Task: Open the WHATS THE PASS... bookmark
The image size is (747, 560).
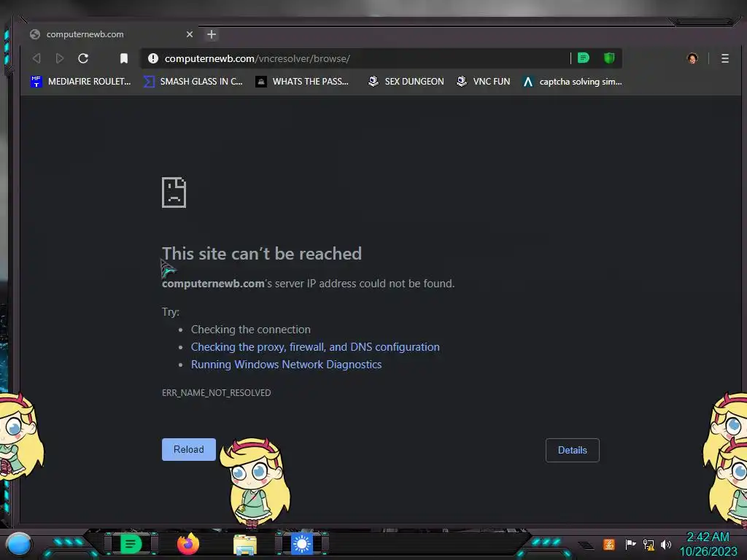Action: click(x=302, y=82)
